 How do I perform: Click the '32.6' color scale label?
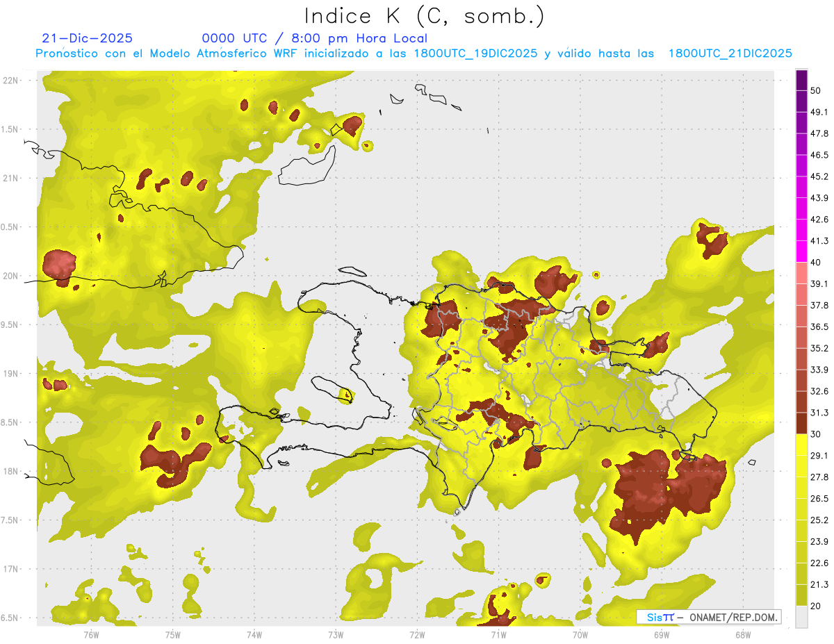click(819, 391)
